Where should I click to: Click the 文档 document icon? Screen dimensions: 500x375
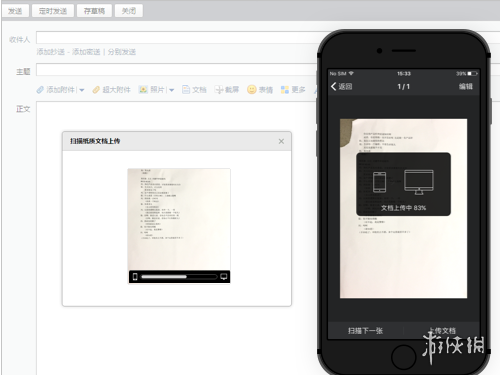click(x=186, y=89)
